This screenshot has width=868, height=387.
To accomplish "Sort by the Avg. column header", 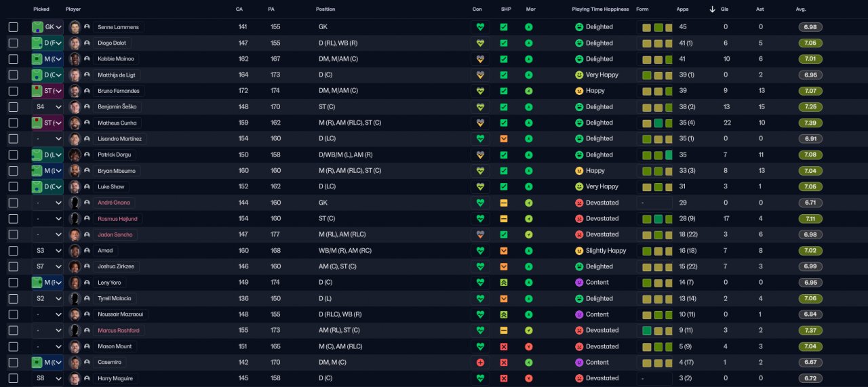I will [x=801, y=9].
